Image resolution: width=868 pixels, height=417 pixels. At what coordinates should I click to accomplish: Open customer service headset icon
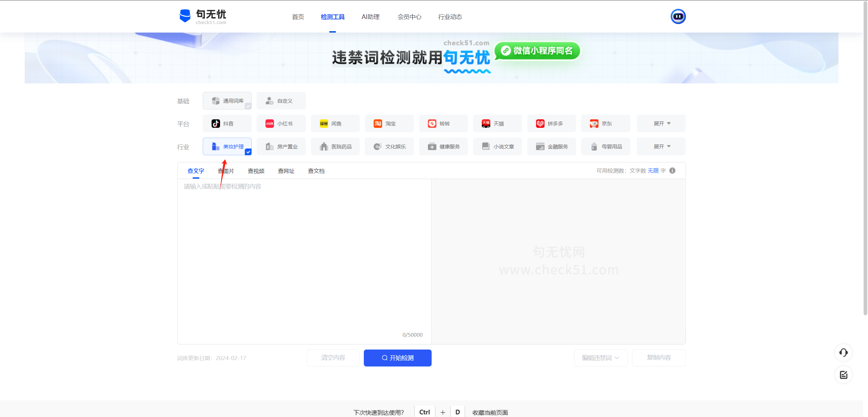[844, 353]
